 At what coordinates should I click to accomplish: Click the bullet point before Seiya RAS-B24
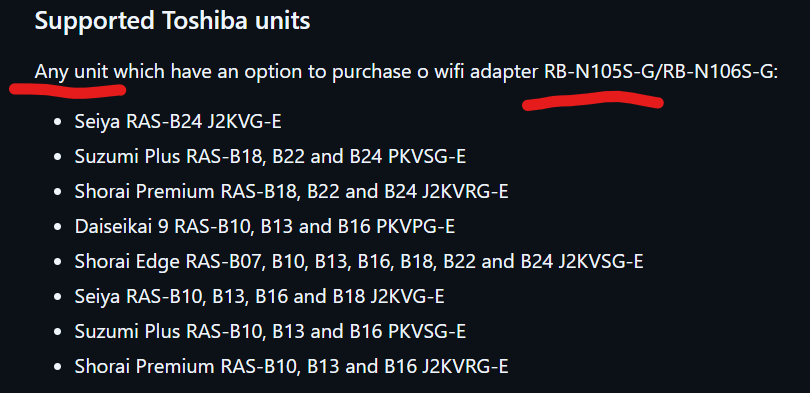(58, 122)
